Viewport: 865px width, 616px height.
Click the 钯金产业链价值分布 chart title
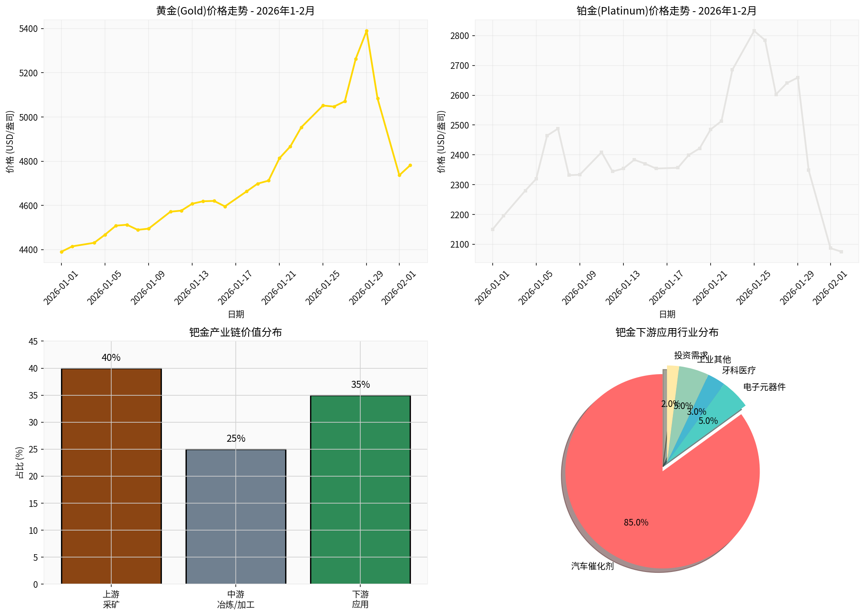point(235,332)
